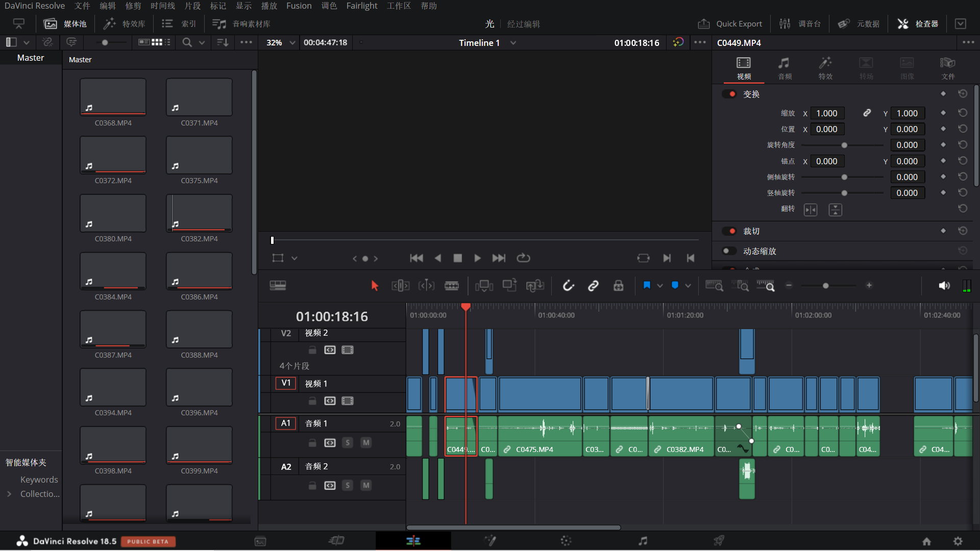Flip clip vertically

pos(835,210)
